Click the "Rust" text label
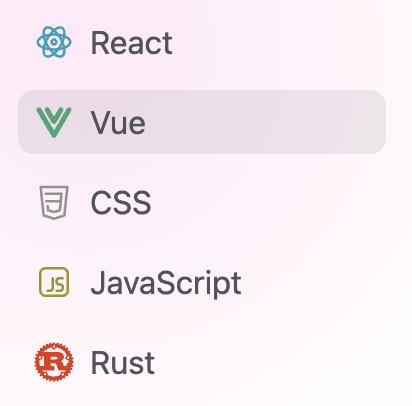Image resolution: width=412 pixels, height=406 pixels. [123, 363]
